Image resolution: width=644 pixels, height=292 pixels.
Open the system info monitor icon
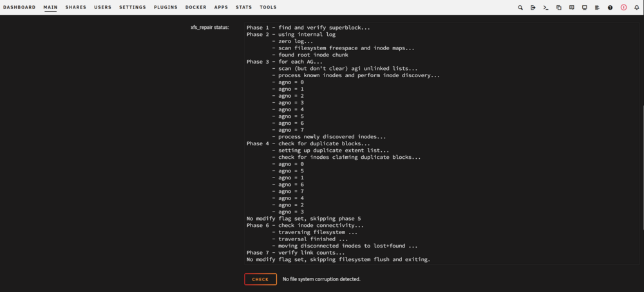pos(585,7)
